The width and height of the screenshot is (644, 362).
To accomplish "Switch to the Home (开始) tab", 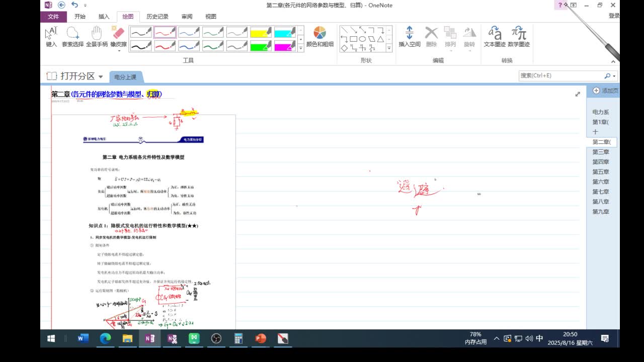I will (x=80, y=16).
